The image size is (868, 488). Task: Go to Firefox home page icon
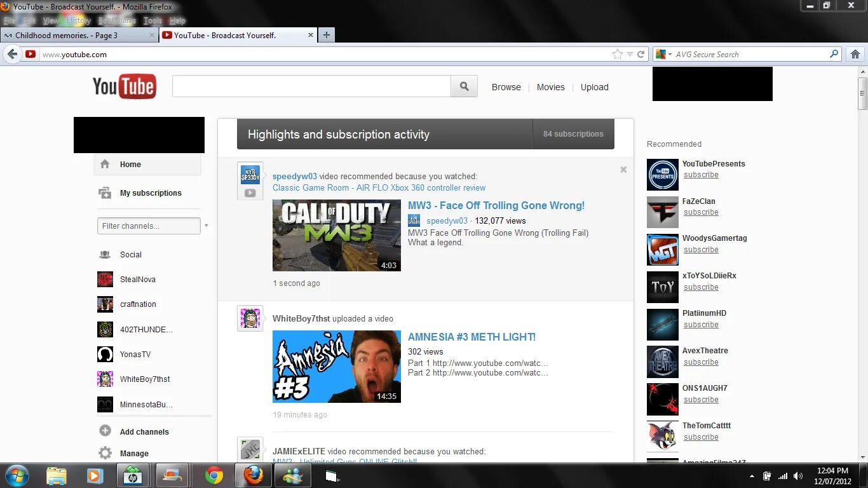(x=855, y=54)
